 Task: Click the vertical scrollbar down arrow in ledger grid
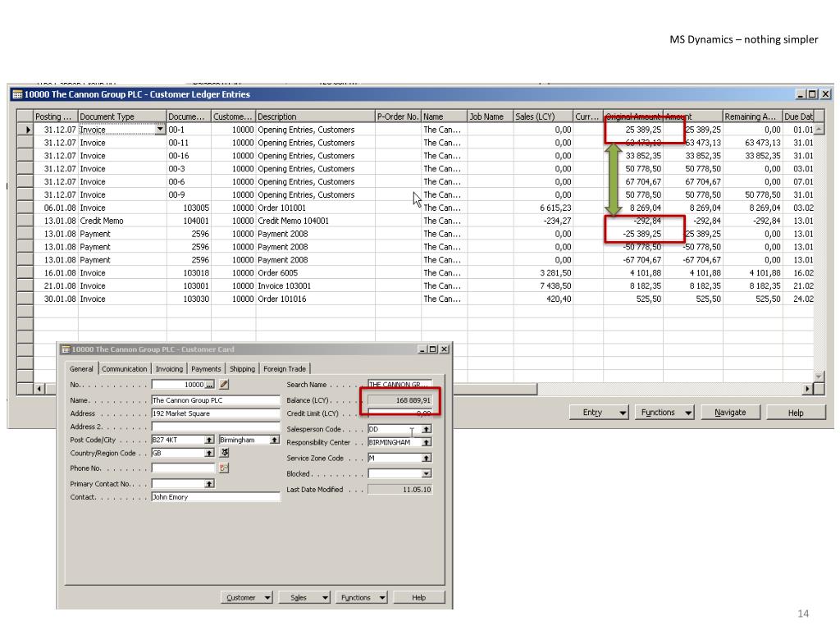tap(819, 376)
